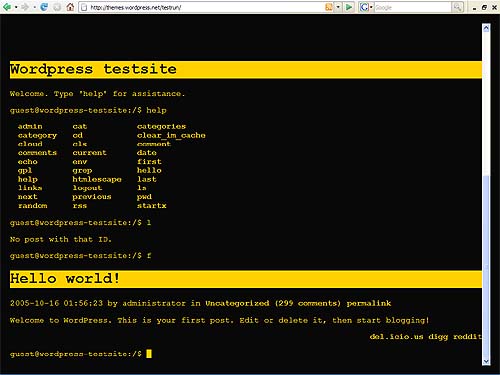This screenshot has width=500, height=375.
Task: Open the Back history dropdown arrow
Action: 16,7
